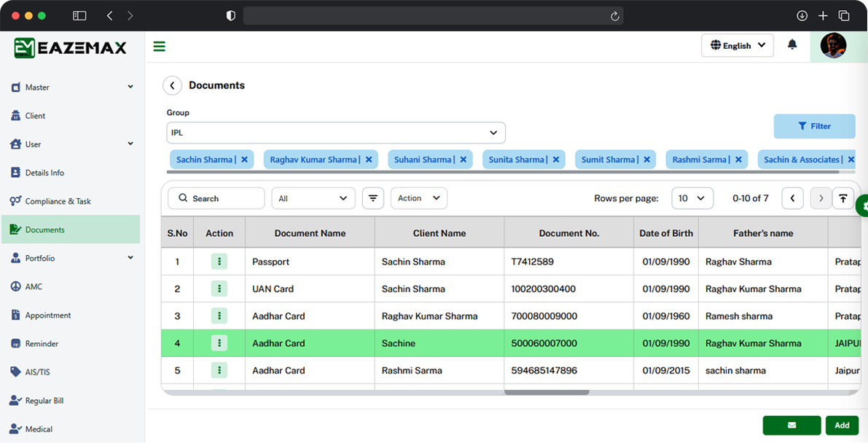
Task: Click the browser address bar
Action: click(434, 15)
